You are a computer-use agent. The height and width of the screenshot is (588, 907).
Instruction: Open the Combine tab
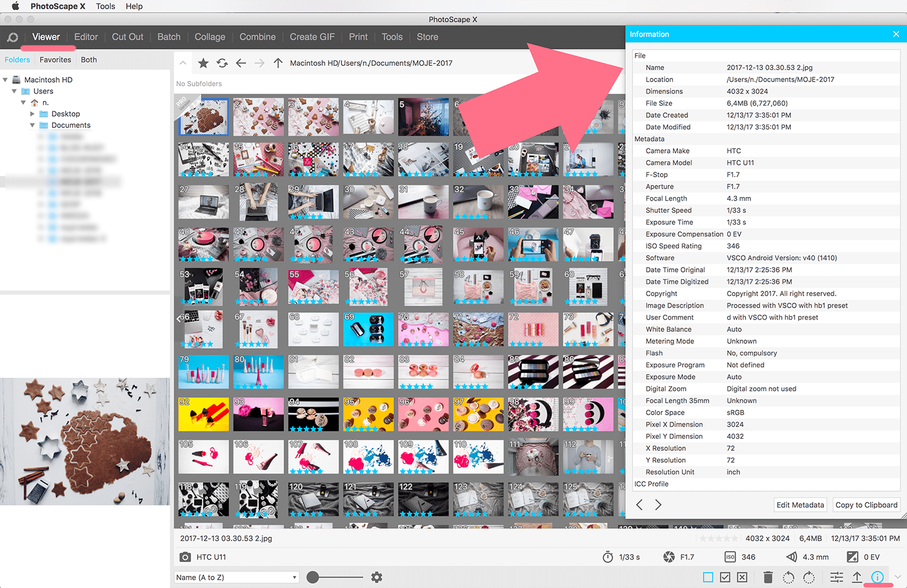point(258,37)
